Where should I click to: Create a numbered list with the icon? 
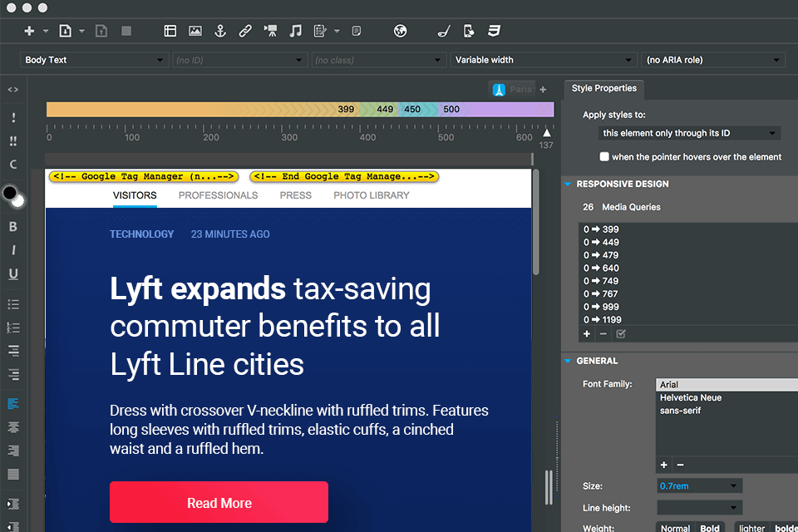tap(13, 328)
